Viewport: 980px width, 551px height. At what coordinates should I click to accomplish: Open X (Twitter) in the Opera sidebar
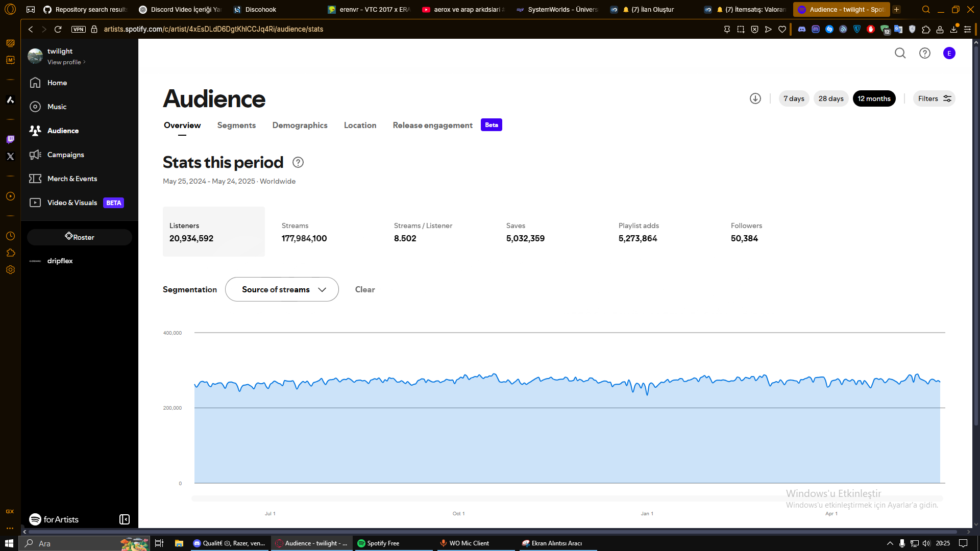(x=10, y=157)
